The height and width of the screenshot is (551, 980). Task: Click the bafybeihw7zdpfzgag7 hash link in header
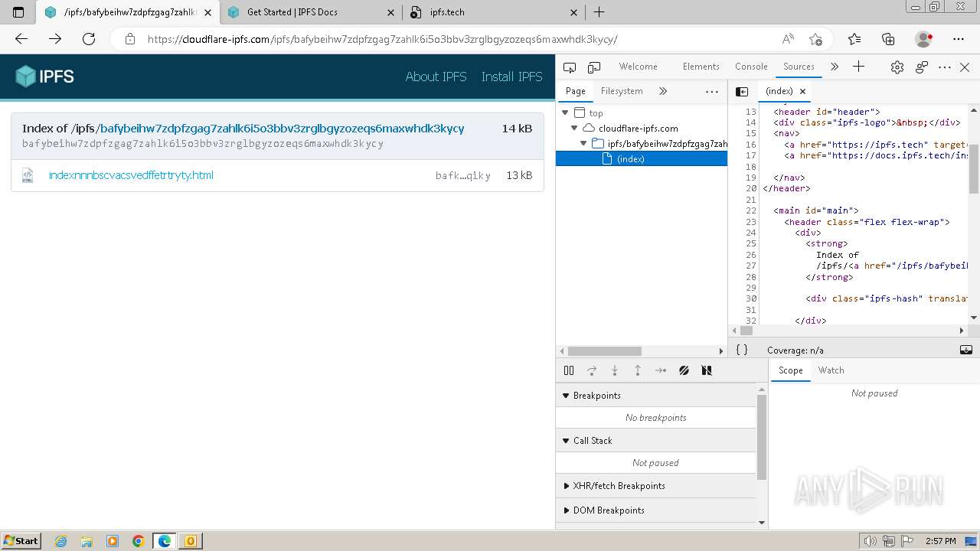point(282,129)
